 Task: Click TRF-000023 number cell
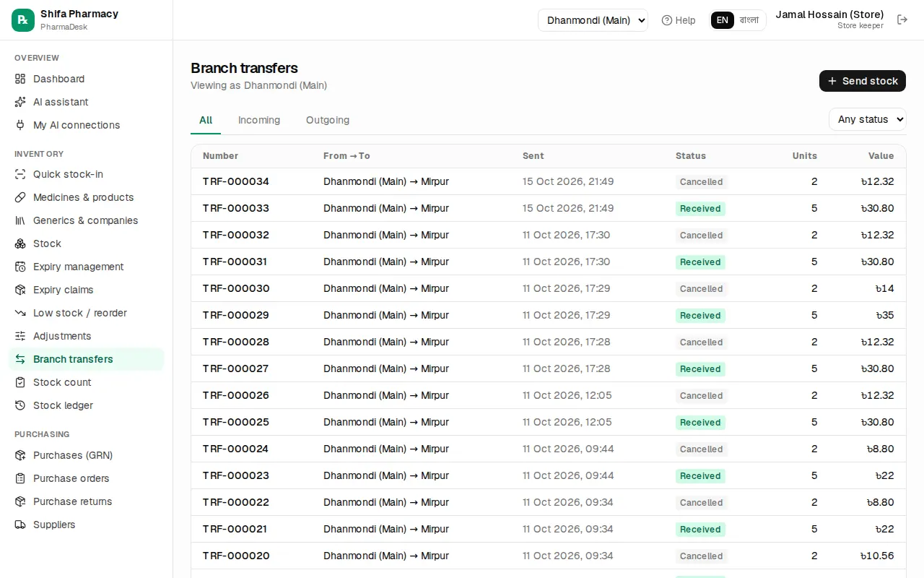236,475
